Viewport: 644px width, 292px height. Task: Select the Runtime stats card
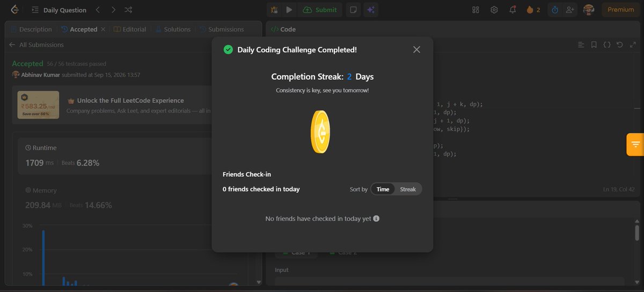click(x=115, y=155)
